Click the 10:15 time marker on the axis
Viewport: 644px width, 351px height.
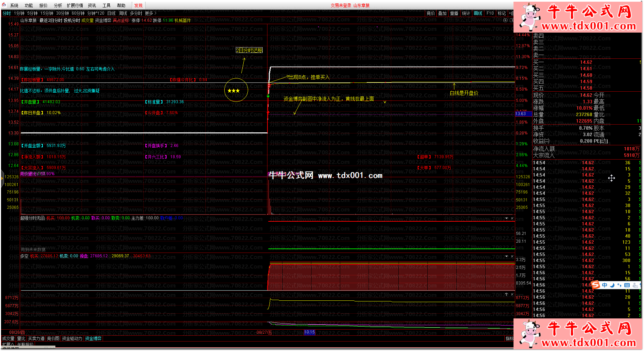click(310, 332)
